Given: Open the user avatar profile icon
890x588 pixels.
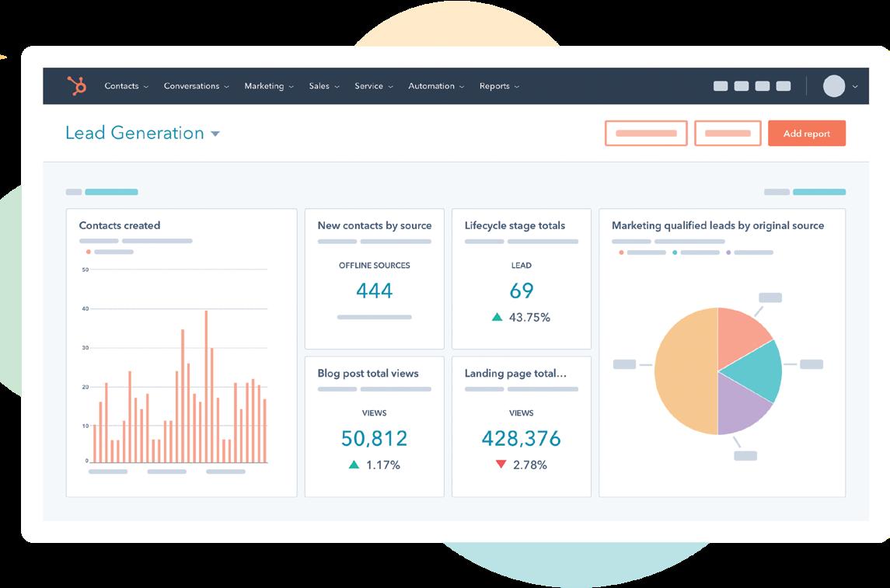Looking at the screenshot, I should tap(834, 86).
